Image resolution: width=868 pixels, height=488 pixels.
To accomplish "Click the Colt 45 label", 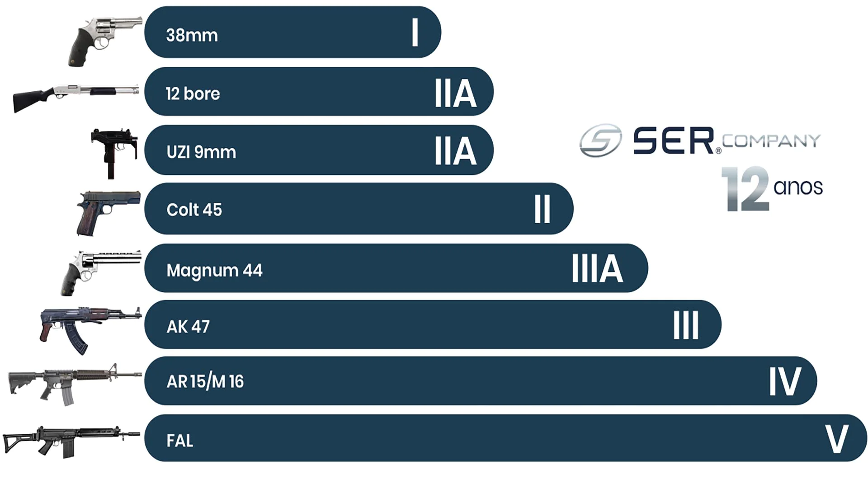I will [x=194, y=210].
